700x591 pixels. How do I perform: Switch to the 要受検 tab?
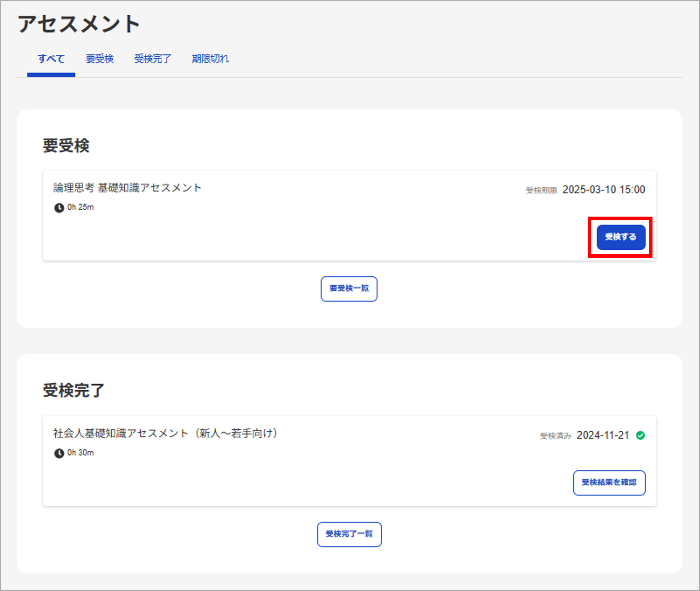[x=99, y=59]
